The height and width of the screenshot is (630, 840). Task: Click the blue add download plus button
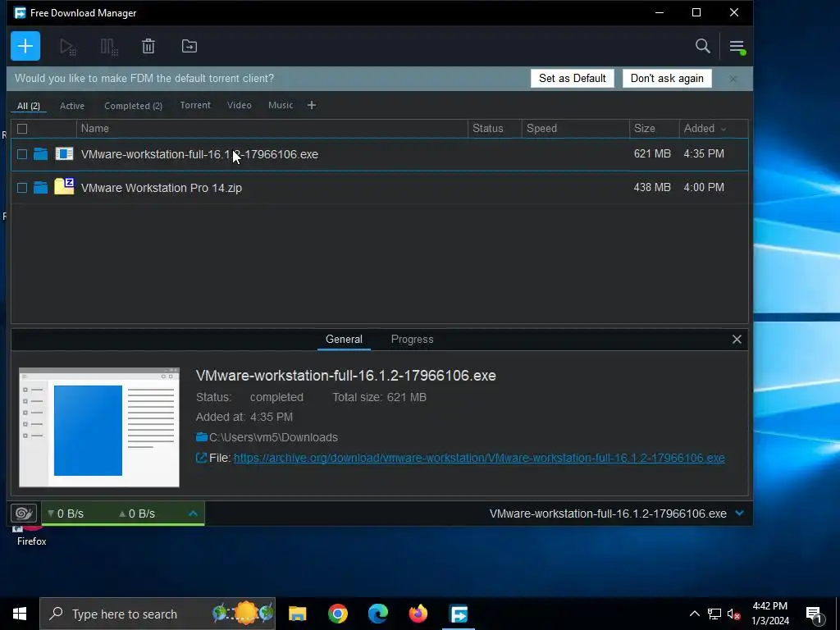pos(25,46)
